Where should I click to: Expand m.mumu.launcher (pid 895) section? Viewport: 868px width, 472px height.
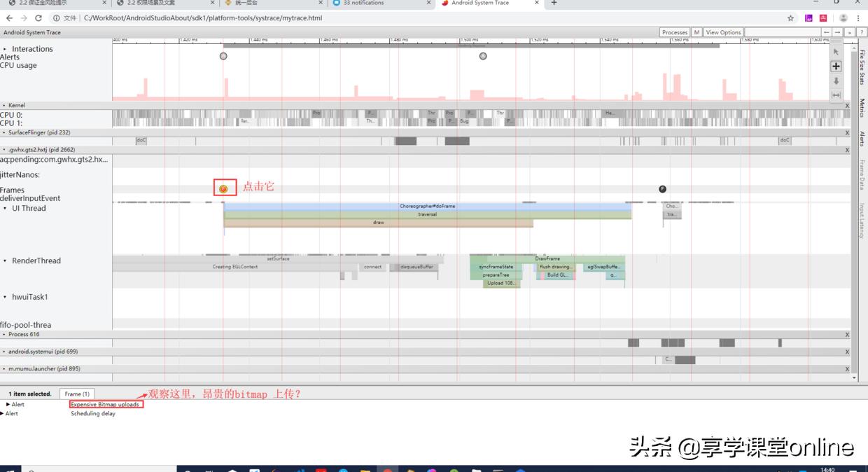coord(4,368)
